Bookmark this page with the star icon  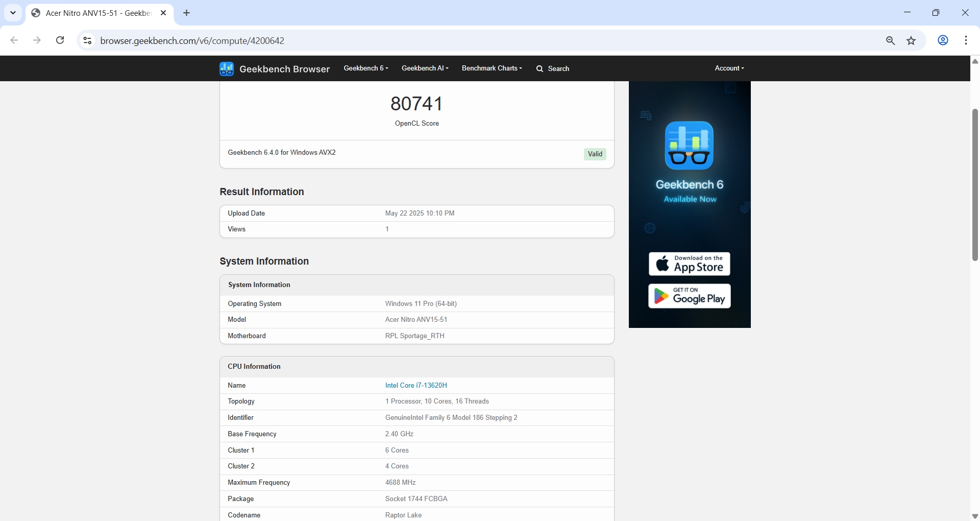coord(912,41)
